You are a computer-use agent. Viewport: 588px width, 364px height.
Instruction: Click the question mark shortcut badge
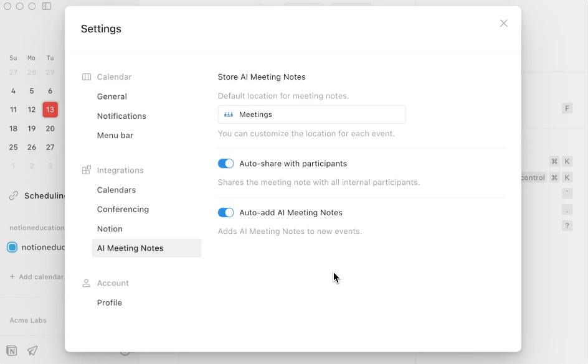pos(567,226)
